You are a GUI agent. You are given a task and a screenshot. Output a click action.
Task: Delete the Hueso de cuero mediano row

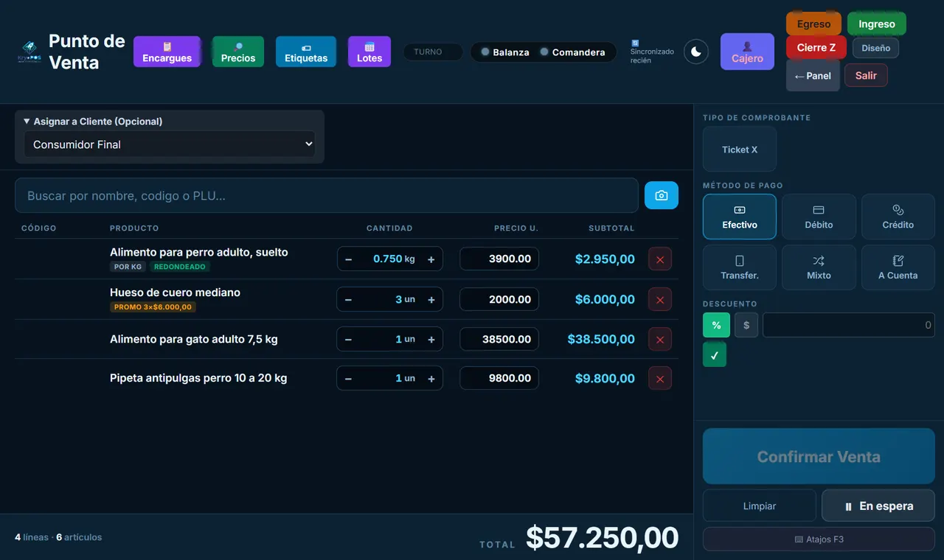point(660,300)
